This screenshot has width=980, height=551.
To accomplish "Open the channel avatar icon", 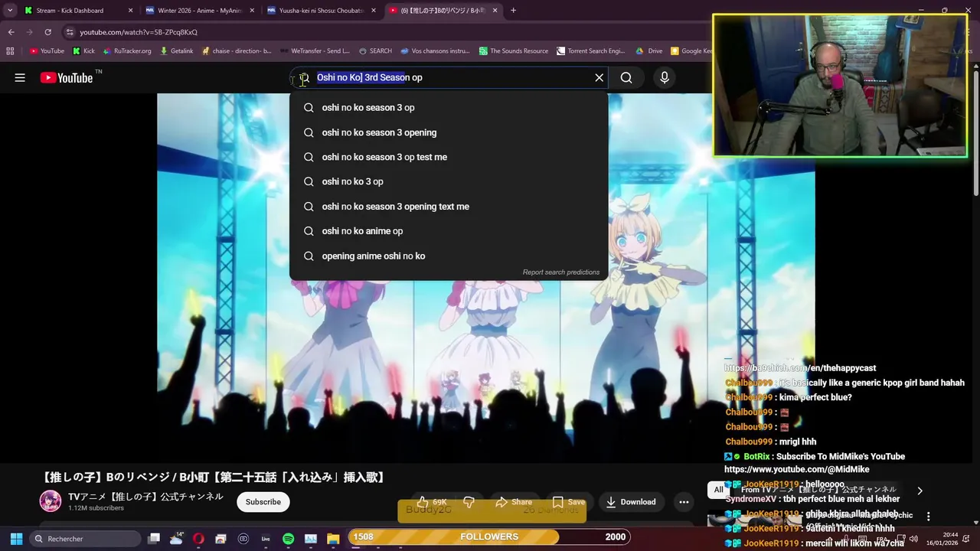I will 51,501.
